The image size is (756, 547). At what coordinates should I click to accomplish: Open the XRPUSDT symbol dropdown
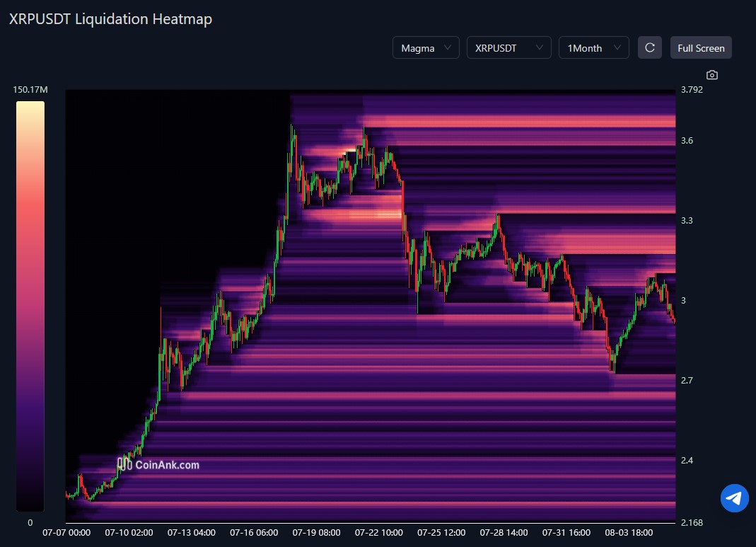tap(508, 47)
